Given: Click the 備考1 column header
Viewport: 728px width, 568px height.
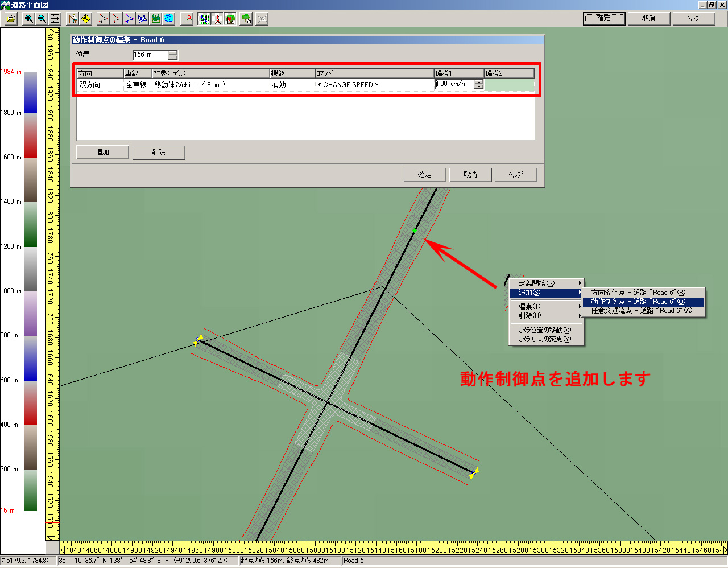Looking at the screenshot, I should (459, 73).
